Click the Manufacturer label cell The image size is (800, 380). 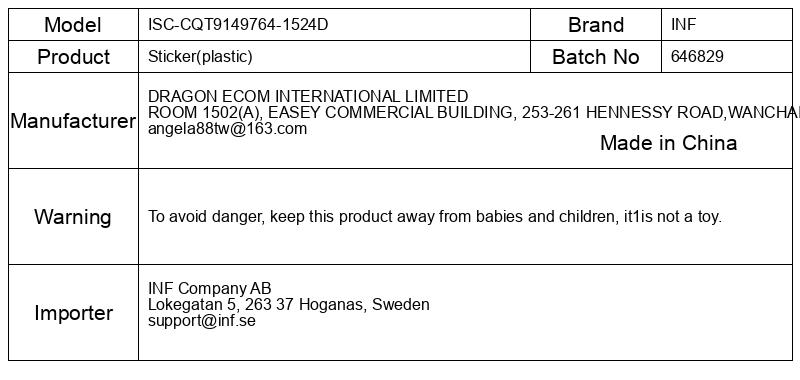click(x=73, y=121)
